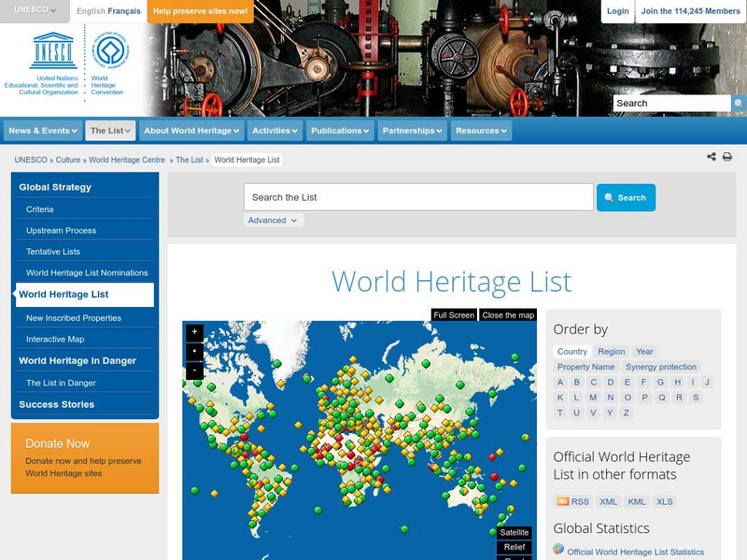Click the share icon
Viewport: 747px width, 560px height.
click(x=712, y=157)
